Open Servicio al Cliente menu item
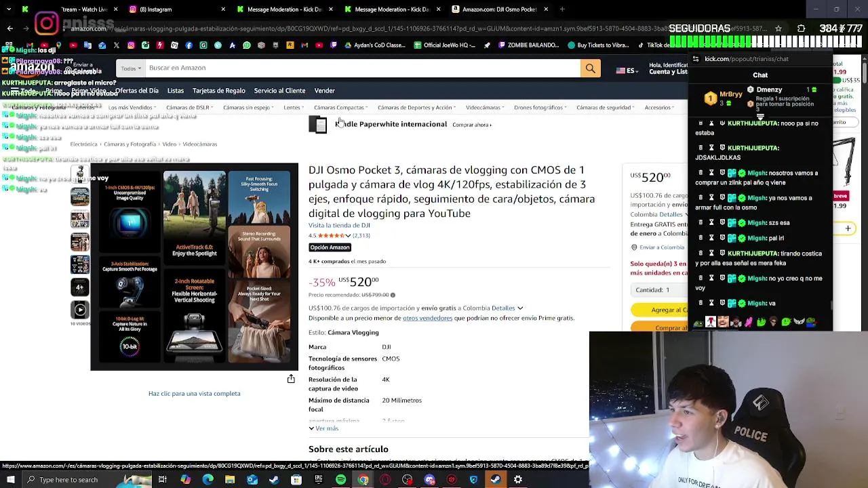Image resolution: width=868 pixels, height=488 pixels. 279,91
